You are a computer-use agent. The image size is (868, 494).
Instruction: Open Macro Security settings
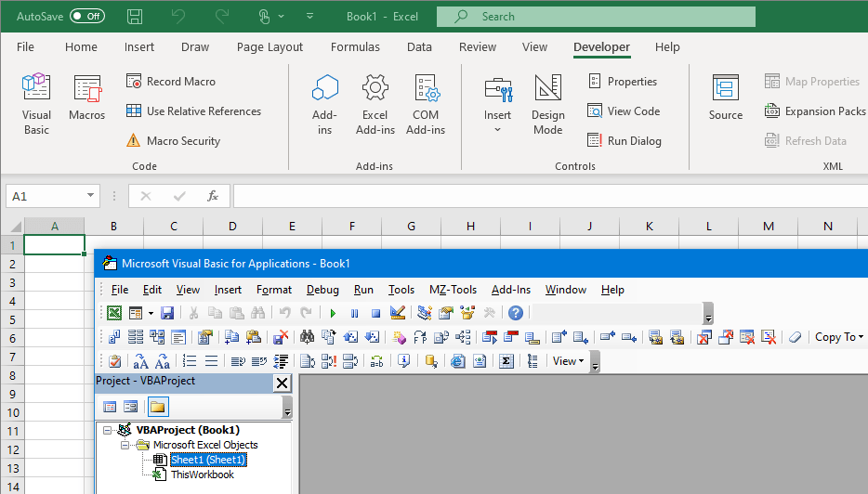coord(173,141)
